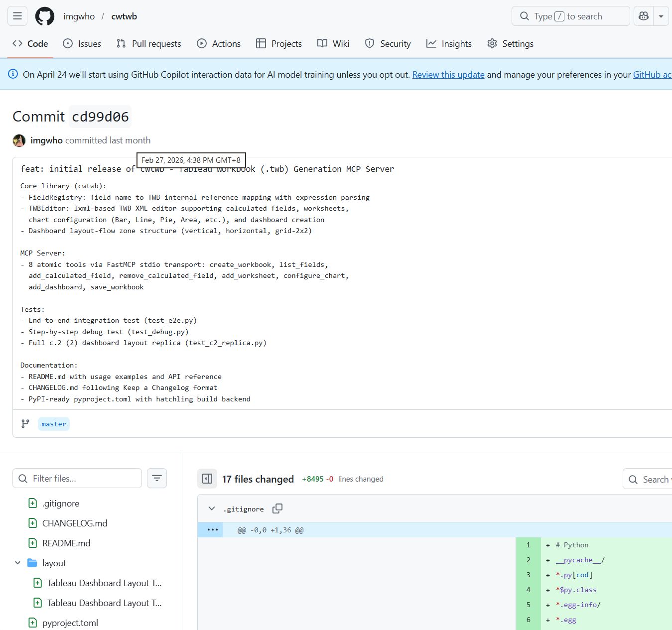Follow the 'Review this update' link
This screenshot has height=630, width=672.
click(448, 75)
